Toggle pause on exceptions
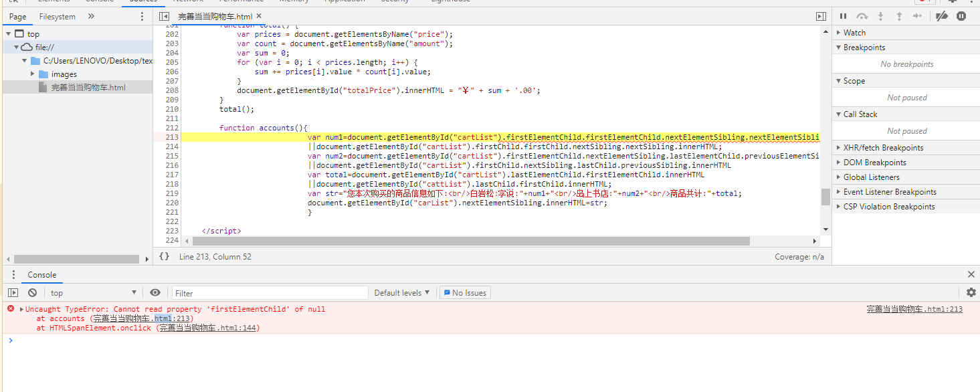Screen dimensions: 980x392 pyautogui.click(x=961, y=16)
